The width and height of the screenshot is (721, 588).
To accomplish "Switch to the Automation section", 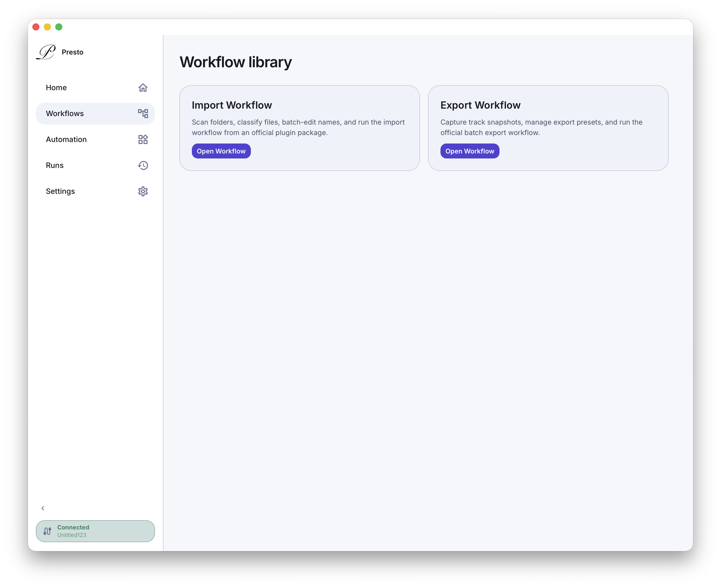I will click(x=66, y=139).
